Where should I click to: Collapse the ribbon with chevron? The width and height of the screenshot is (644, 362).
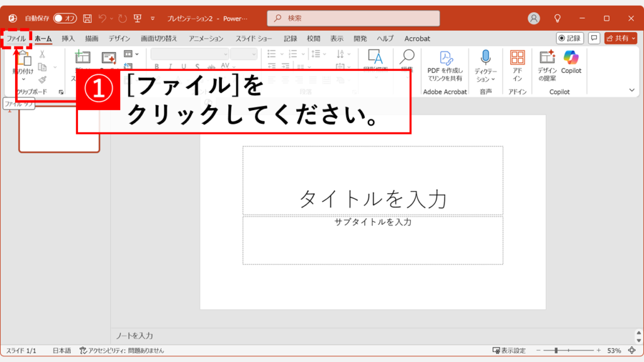coord(631,90)
